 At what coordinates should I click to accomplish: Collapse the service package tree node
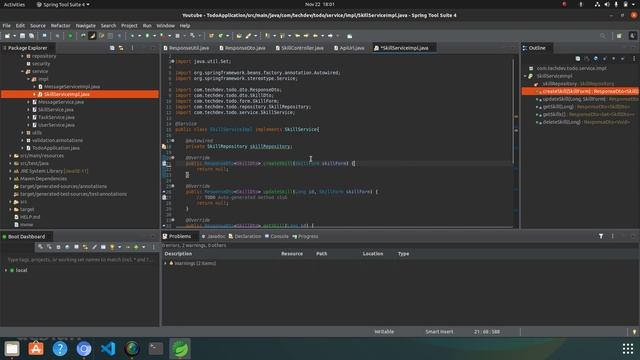coord(22,71)
